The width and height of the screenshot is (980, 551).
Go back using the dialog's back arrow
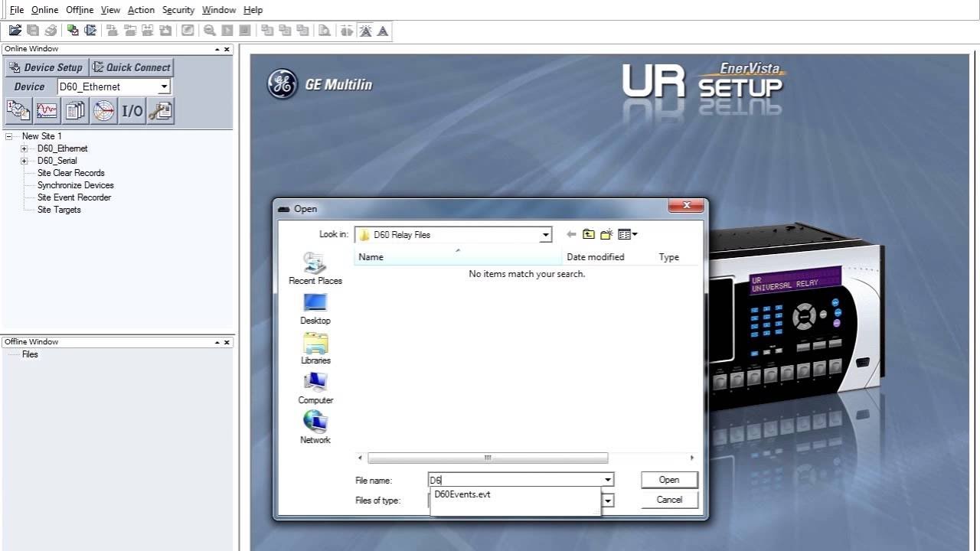coord(571,234)
